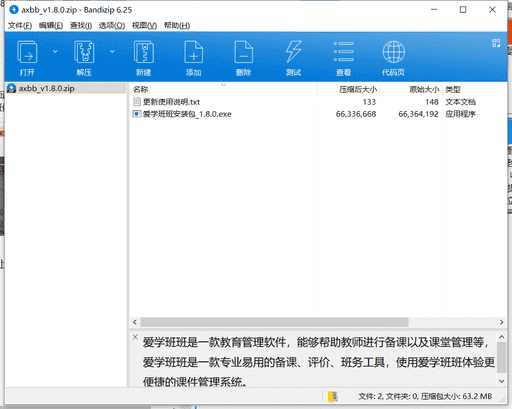Click the grid layout icon at toolbar right
512x409 pixels.
tap(496, 43)
